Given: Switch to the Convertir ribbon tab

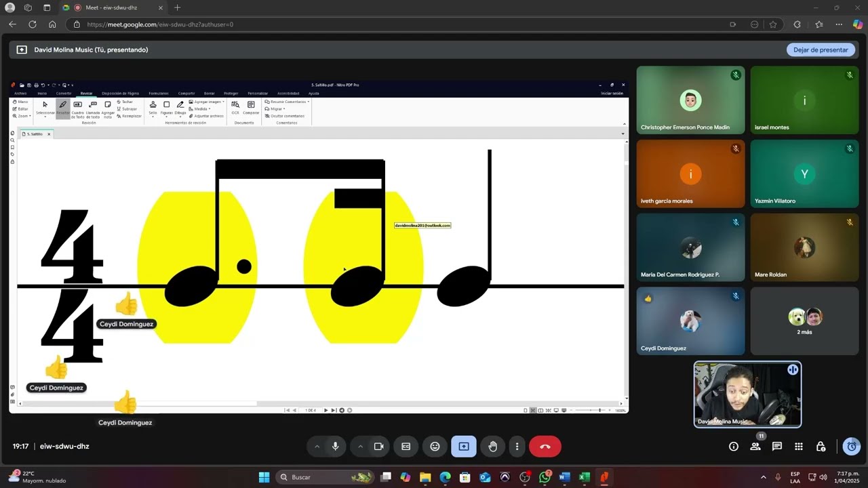Looking at the screenshot, I should (x=64, y=93).
